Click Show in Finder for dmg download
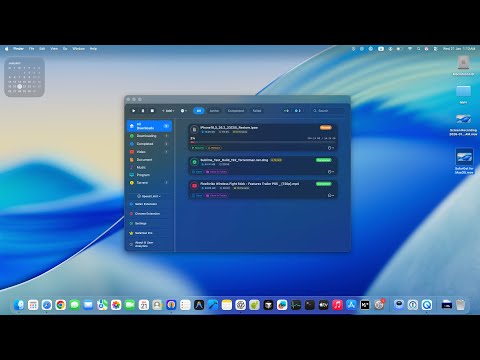The image size is (480, 360). pos(217,172)
